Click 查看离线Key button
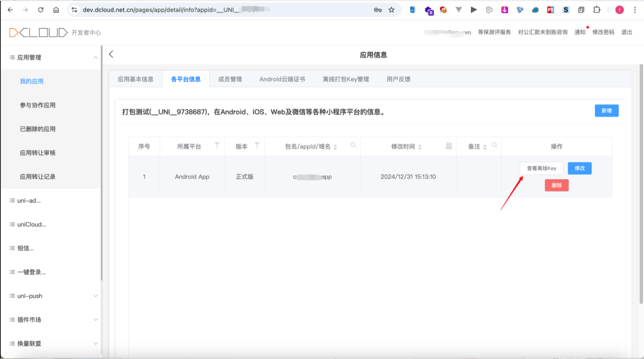The image size is (644, 359). (x=541, y=168)
